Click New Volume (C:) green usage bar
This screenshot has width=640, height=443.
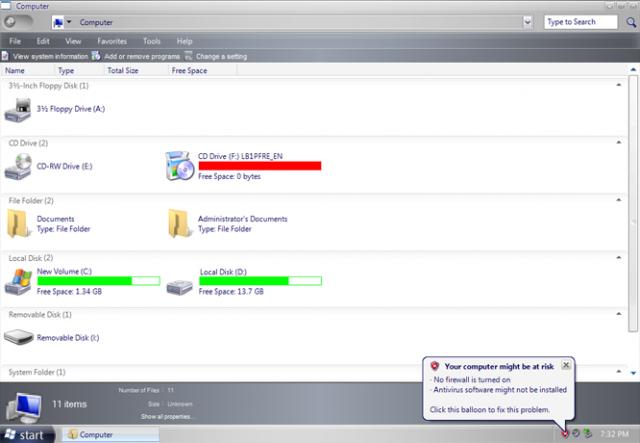click(98, 280)
